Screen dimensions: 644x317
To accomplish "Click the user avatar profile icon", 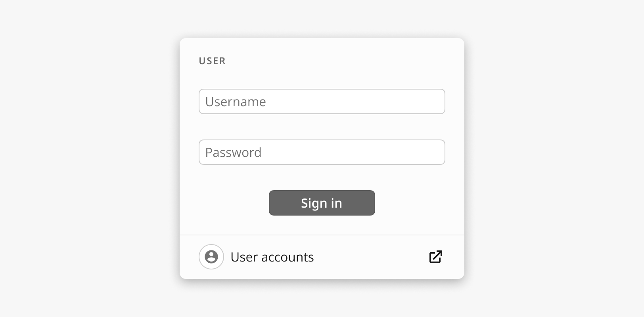I will (211, 257).
